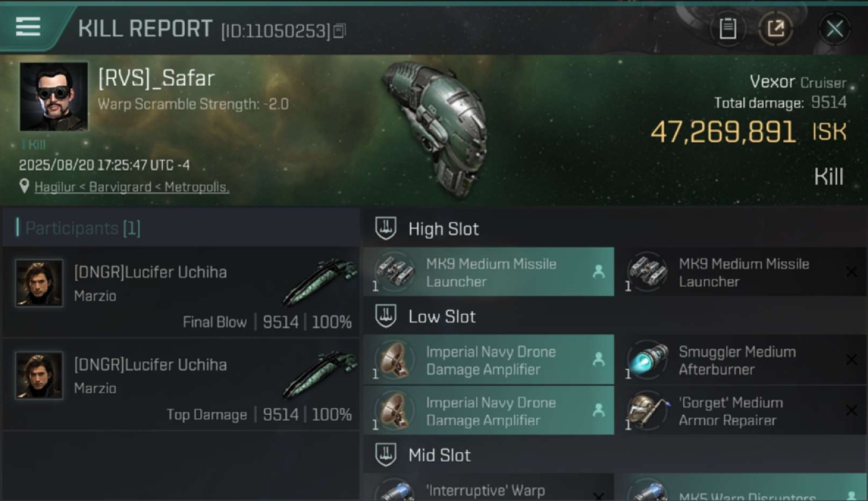868x501 pixels.
Task: Select 'Gorget' Medium Armor Repairer item
Action: click(742, 411)
